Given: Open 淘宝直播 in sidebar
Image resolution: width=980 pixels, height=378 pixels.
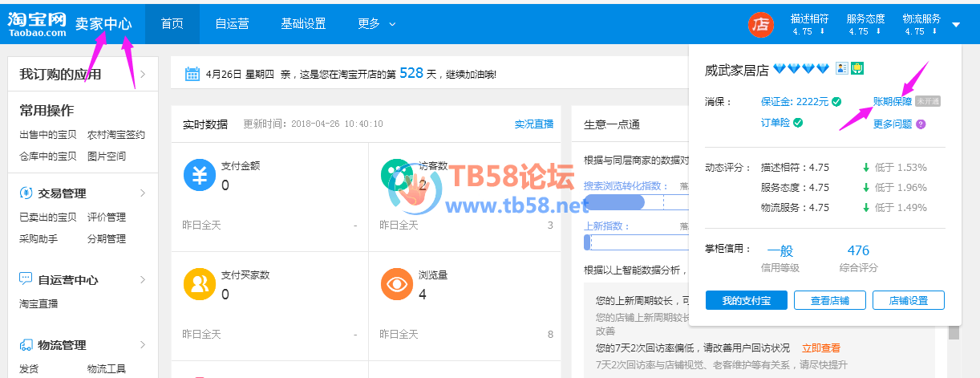Looking at the screenshot, I should [x=38, y=304].
